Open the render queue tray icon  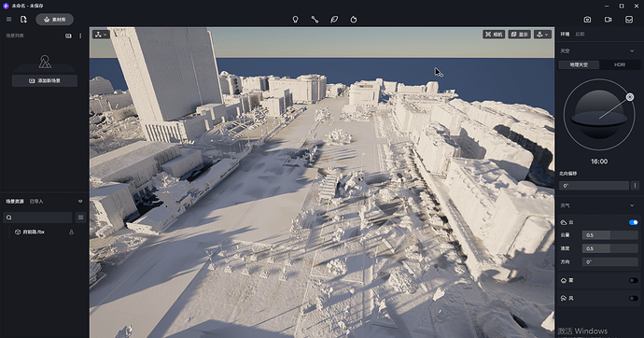click(x=629, y=20)
